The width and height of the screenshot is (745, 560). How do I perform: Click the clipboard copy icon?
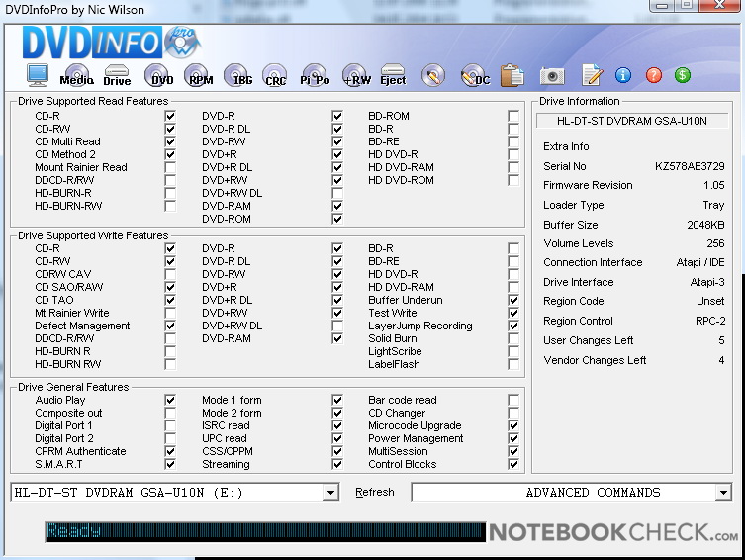(512, 75)
